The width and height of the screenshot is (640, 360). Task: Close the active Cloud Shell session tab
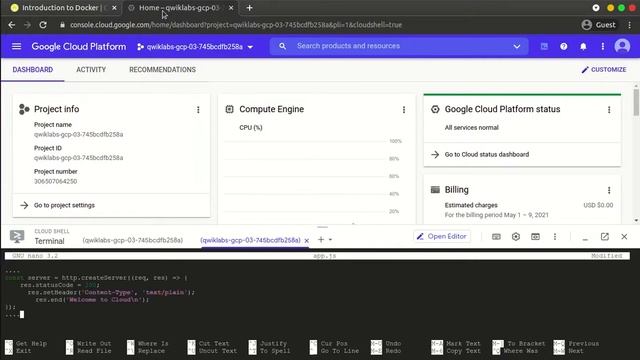click(307, 240)
